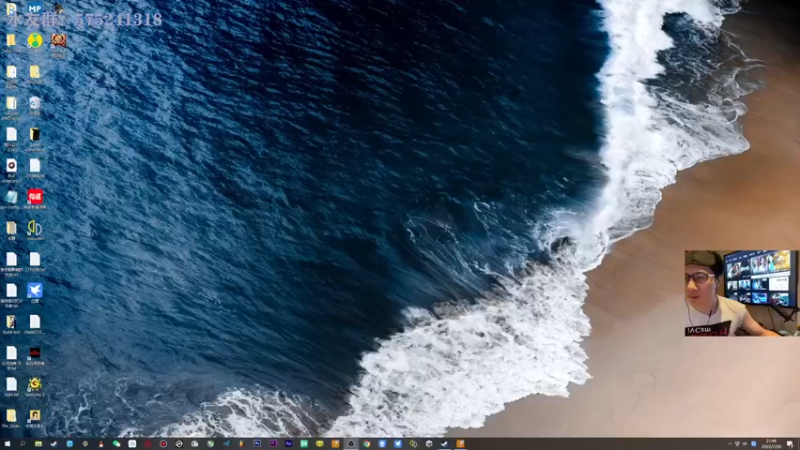The image size is (800, 450).
Task: Open MP shortcut on desktop
Action: click(35, 9)
